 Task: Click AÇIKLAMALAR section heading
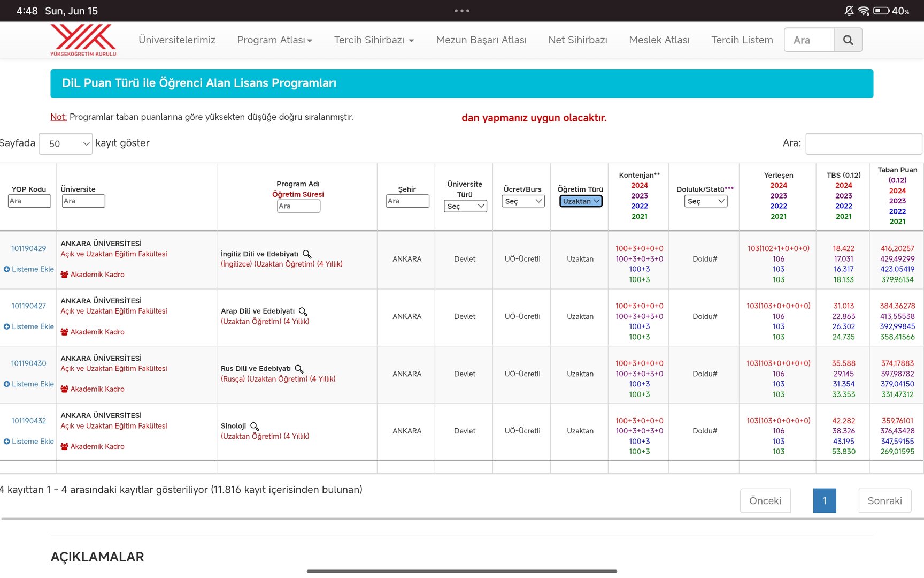(97, 557)
